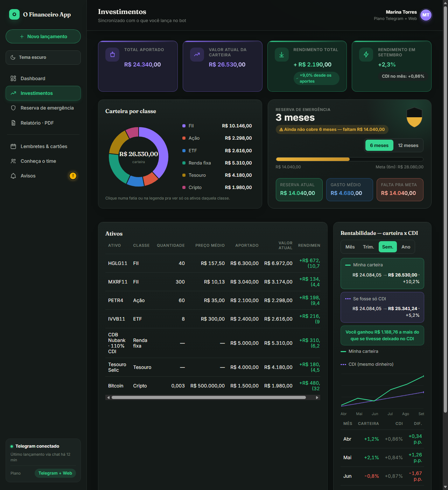Click the document icon for Relatório · PDF

(13, 123)
